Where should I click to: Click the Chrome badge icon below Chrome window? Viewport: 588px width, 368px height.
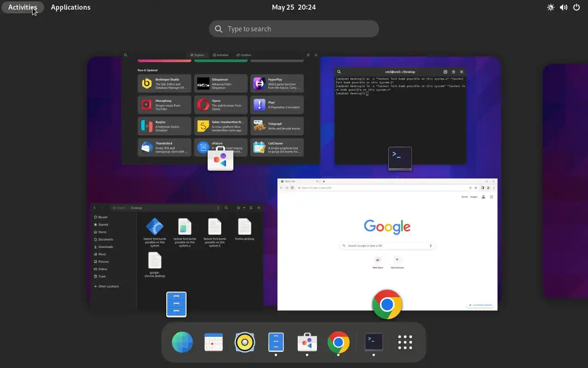387,305
